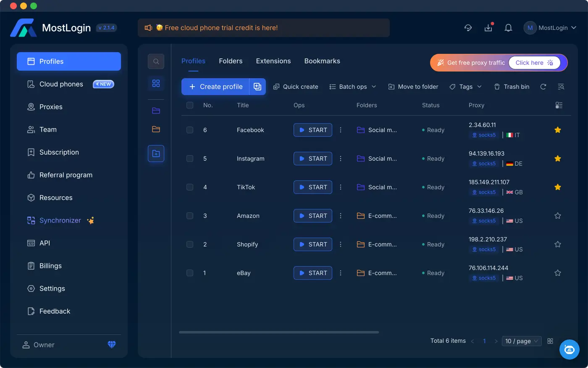Open the orange folder icon in the rail

(156, 129)
